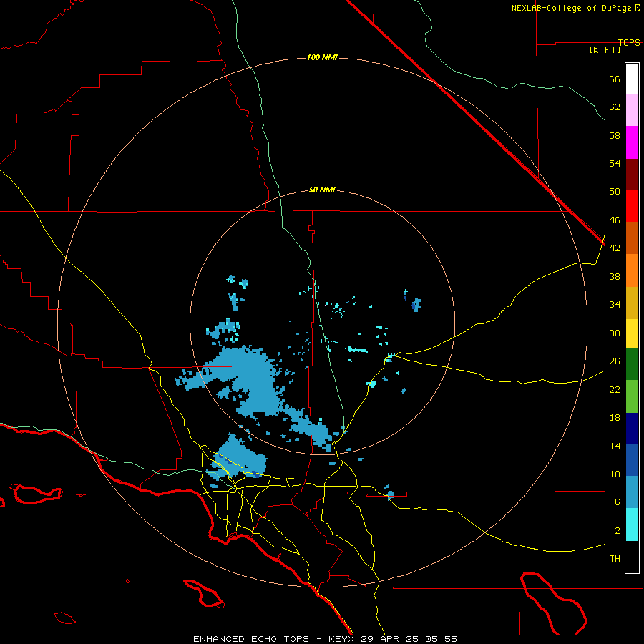The width and height of the screenshot is (644, 644).
Task: Click the 50 value on the scale
Action: (x=615, y=191)
